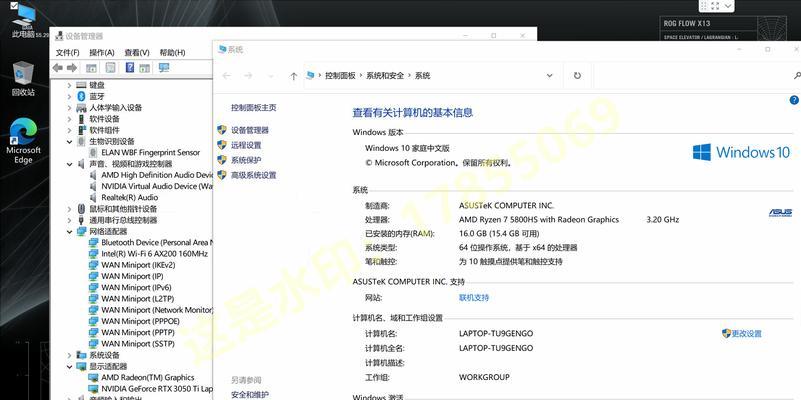
Task: Click ELAN WBF Fingerprint Sensor device icon
Action: pos(93,153)
